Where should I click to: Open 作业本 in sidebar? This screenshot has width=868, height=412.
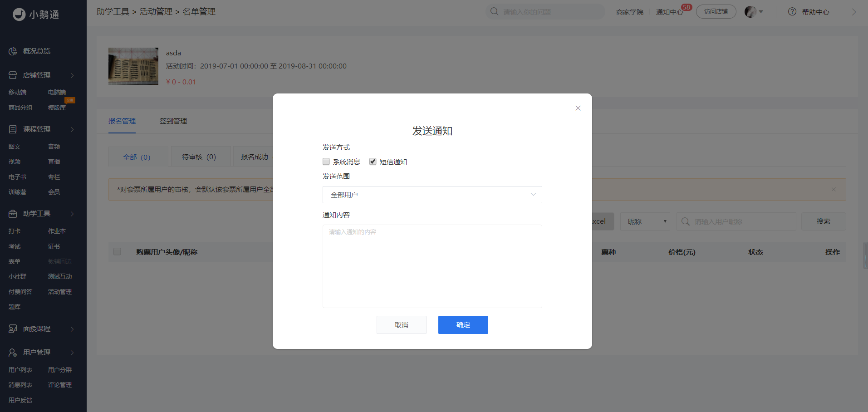pyautogui.click(x=57, y=231)
